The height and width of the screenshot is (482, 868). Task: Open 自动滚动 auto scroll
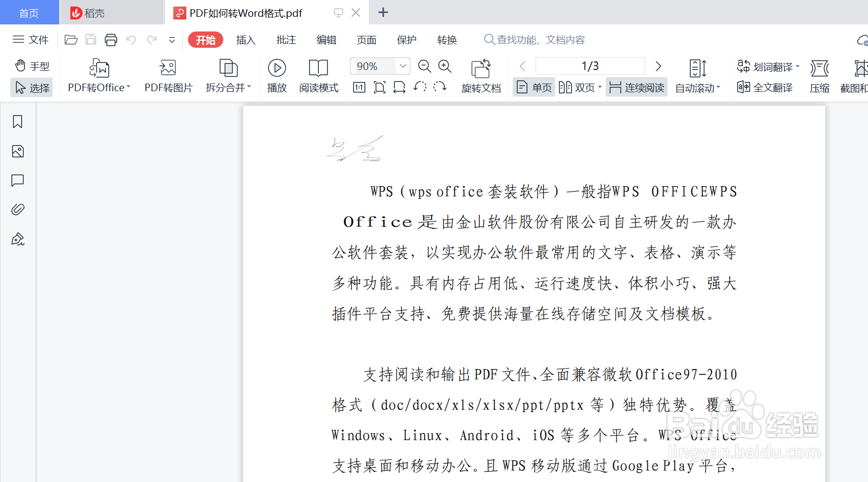click(697, 75)
